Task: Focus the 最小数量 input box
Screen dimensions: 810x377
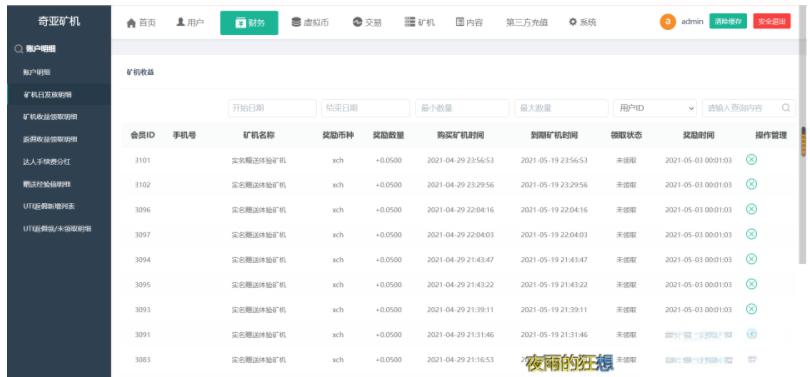Action: point(462,108)
